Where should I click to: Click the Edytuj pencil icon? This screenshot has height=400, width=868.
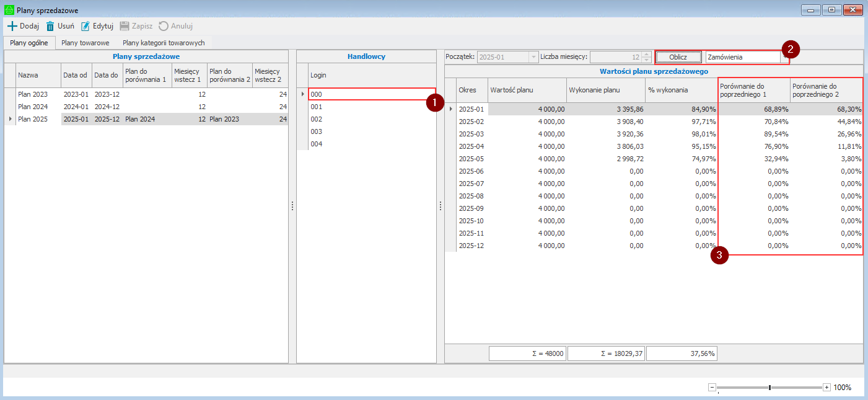coord(85,26)
